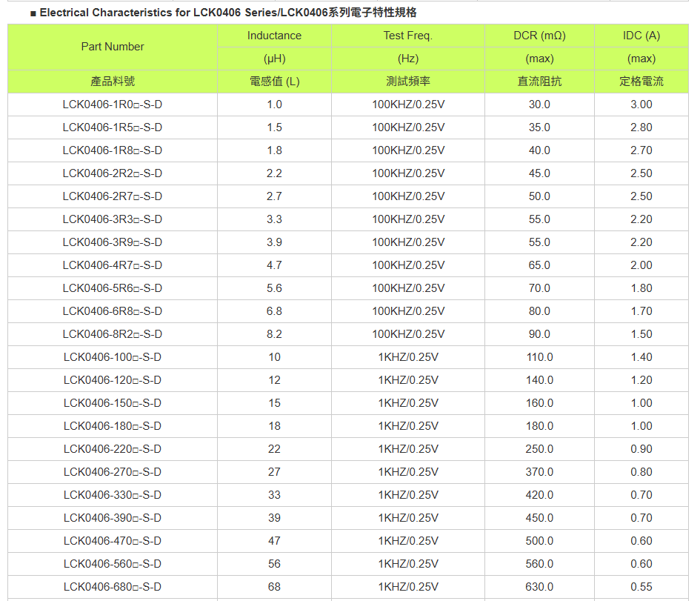The width and height of the screenshot is (700, 601).
Task: Select part number LCK0406-3R9□-S-D
Action: click(113, 242)
